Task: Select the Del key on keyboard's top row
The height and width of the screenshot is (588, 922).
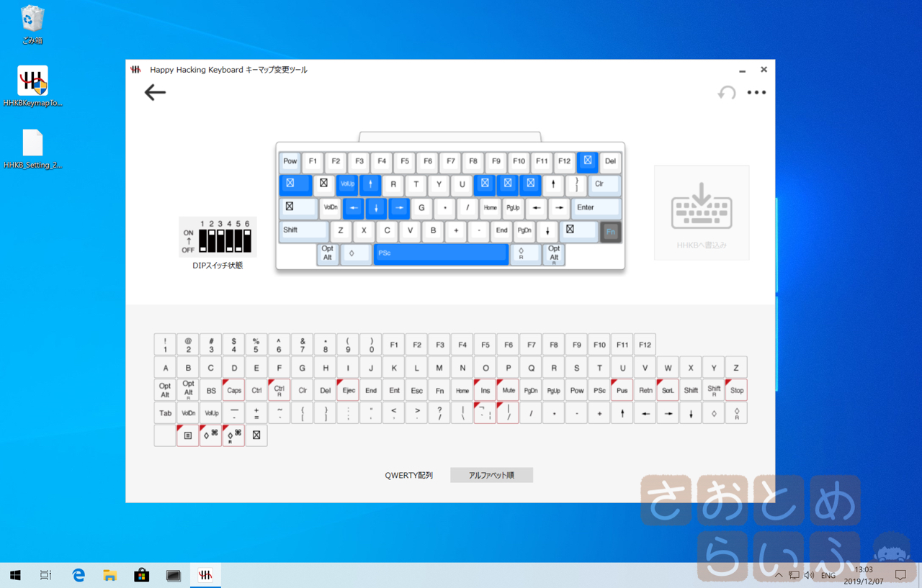Action: (610, 161)
